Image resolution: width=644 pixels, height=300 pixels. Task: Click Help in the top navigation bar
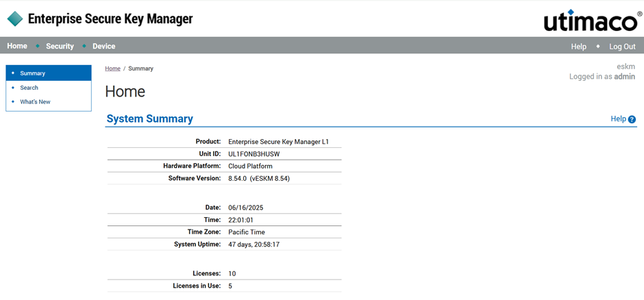pos(579,47)
